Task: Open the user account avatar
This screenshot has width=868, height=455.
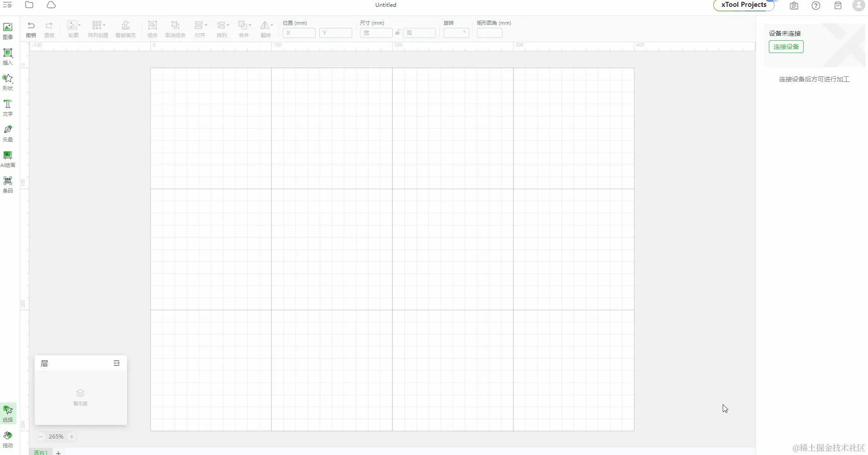Action: pos(859,5)
